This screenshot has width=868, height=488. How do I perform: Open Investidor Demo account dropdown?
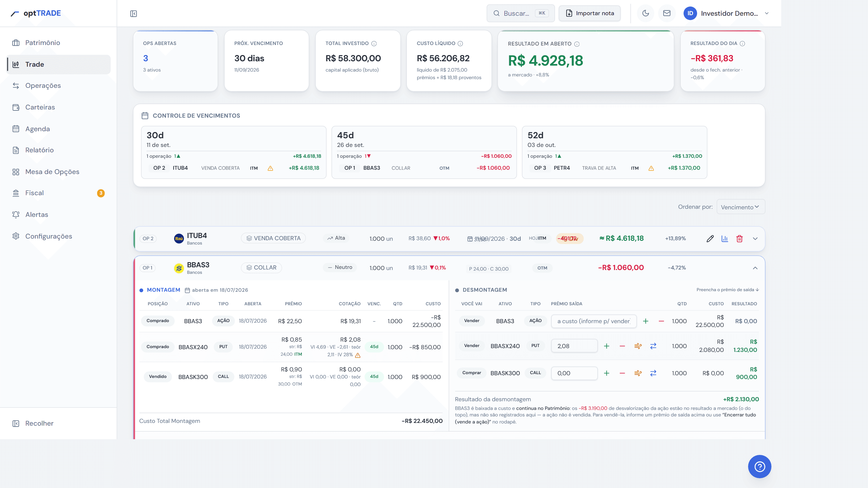click(x=726, y=13)
